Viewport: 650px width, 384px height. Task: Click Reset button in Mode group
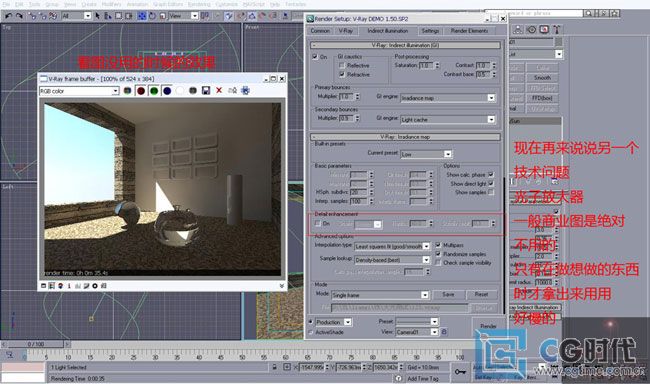tap(481, 294)
